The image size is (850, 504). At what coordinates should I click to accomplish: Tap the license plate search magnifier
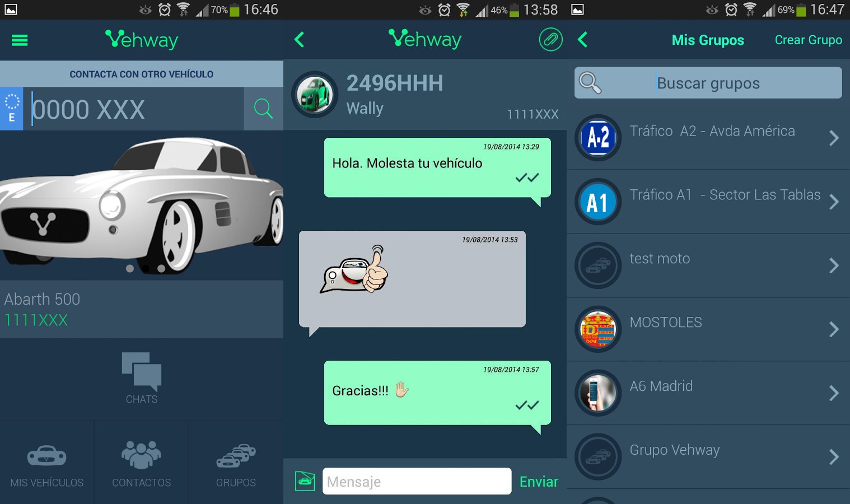[x=263, y=109]
